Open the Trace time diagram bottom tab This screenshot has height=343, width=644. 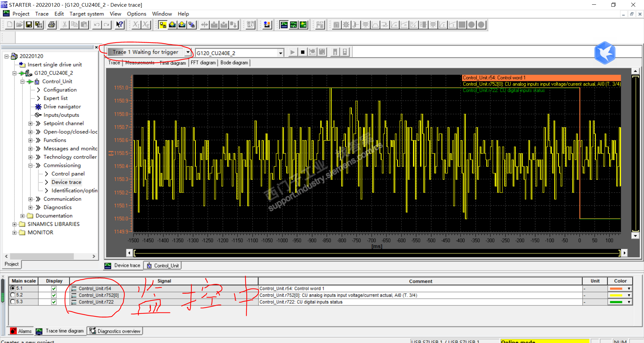click(60, 331)
